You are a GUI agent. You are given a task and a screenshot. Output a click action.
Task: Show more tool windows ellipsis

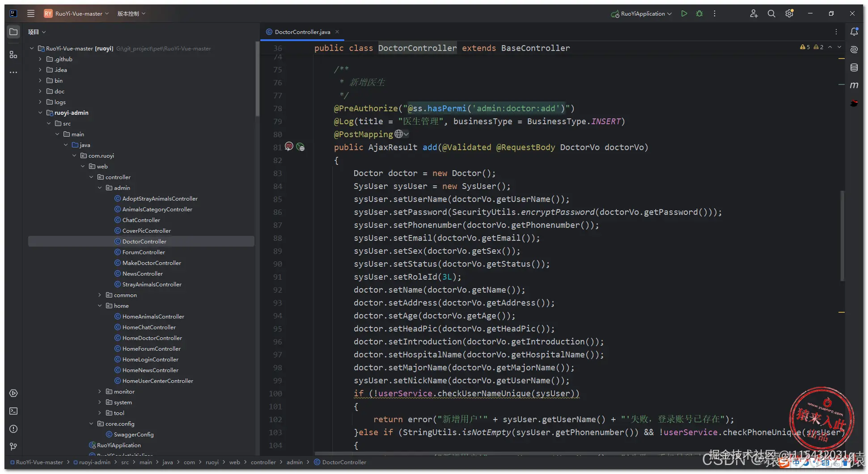point(13,72)
